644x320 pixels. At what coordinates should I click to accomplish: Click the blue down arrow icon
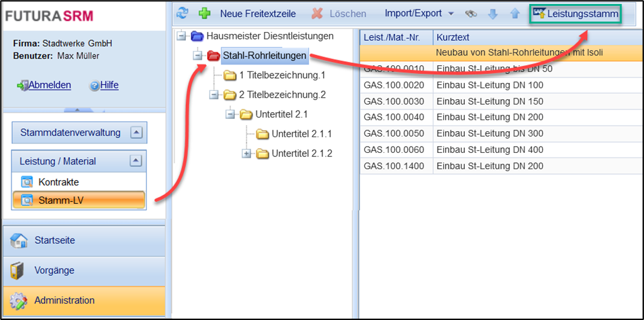pyautogui.click(x=493, y=14)
